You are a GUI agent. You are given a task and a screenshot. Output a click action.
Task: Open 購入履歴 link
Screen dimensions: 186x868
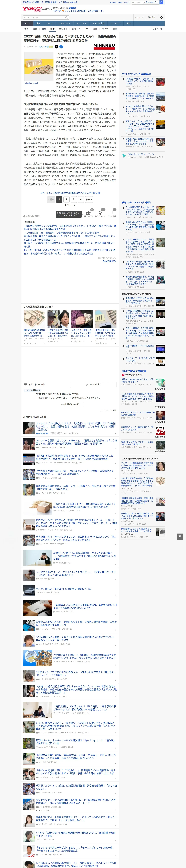(152, 18)
